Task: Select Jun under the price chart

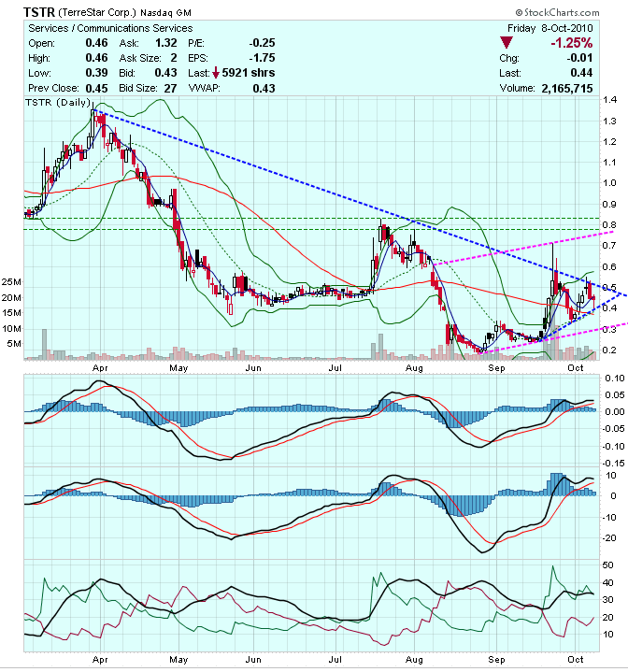Action: click(253, 368)
